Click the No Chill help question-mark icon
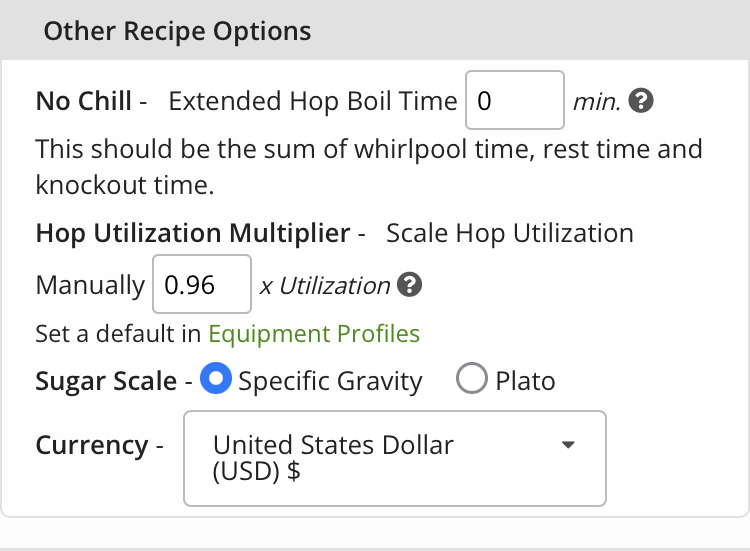Screen dimensions: 750x551 click(642, 101)
